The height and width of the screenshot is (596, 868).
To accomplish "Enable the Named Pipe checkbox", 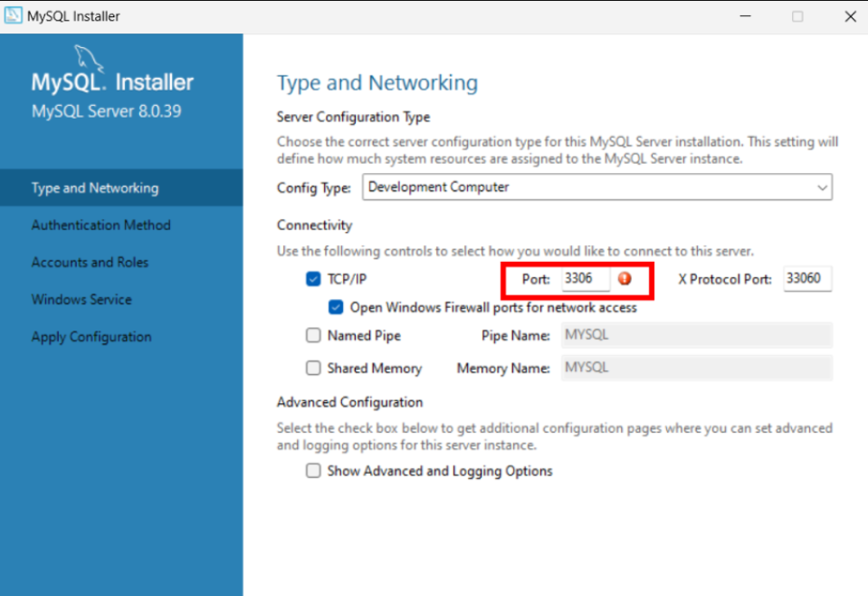I will click(313, 335).
